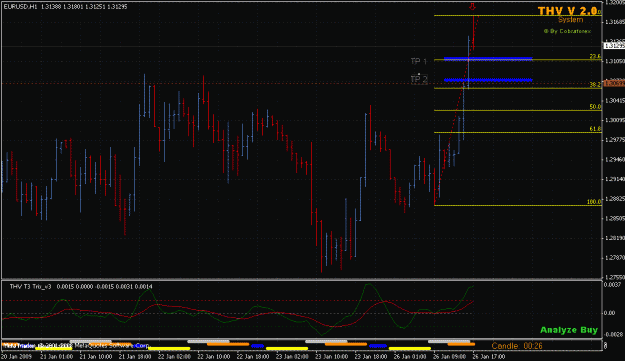Click the 1.27870 price axis label
Screen dimensions: 625x361
pyautogui.click(x=614, y=258)
